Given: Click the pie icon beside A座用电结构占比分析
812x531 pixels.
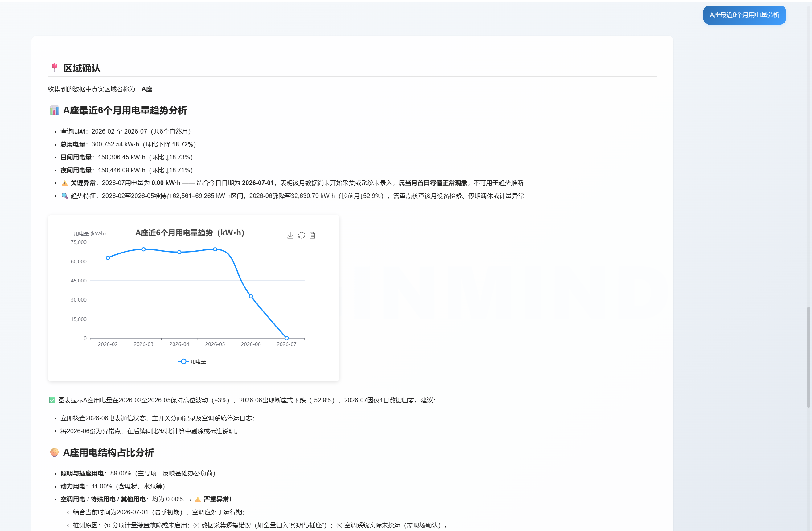Looking at the screenshot, I should tap(54, 452).
